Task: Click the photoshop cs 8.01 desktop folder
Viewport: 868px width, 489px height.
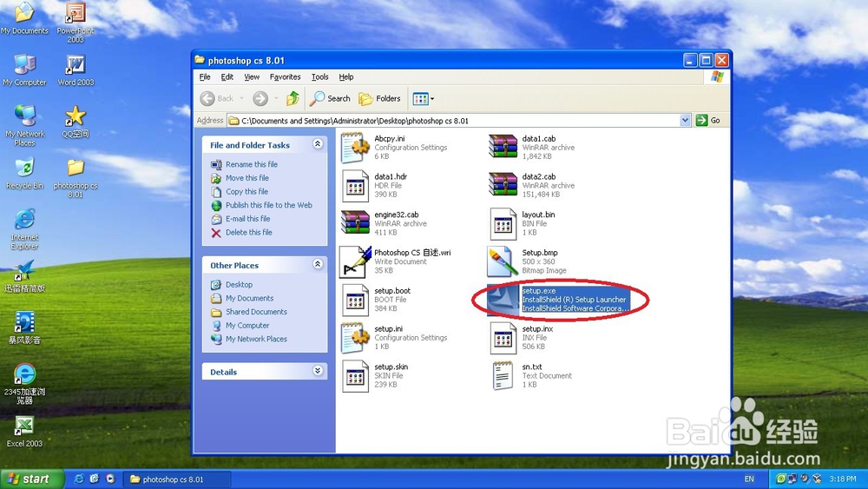Action: click(x=76, y=178)
